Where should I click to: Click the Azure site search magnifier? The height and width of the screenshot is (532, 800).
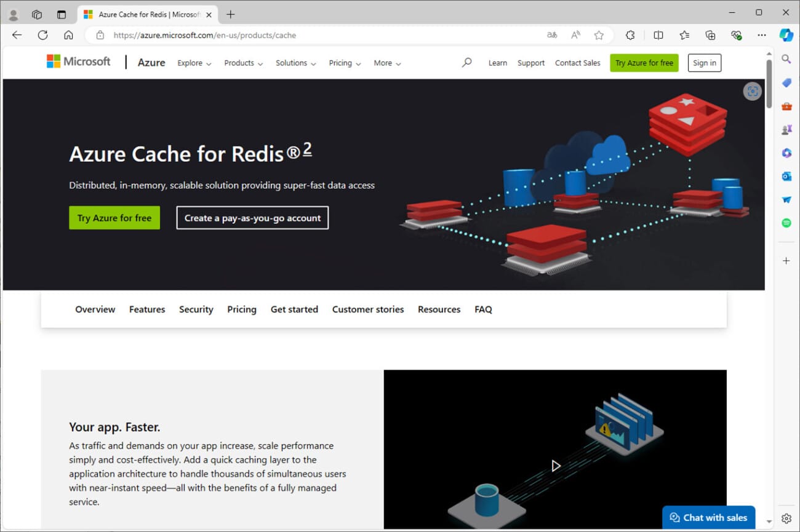466,63
